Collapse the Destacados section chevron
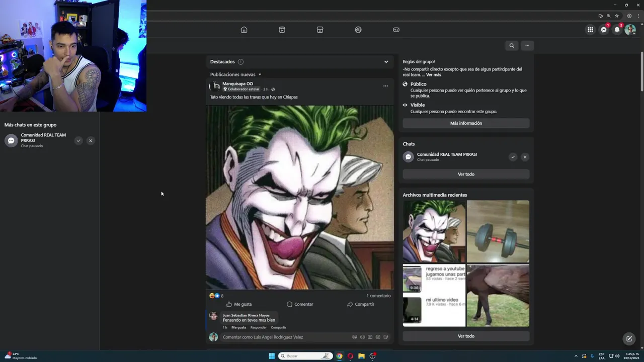 point(386,62)
